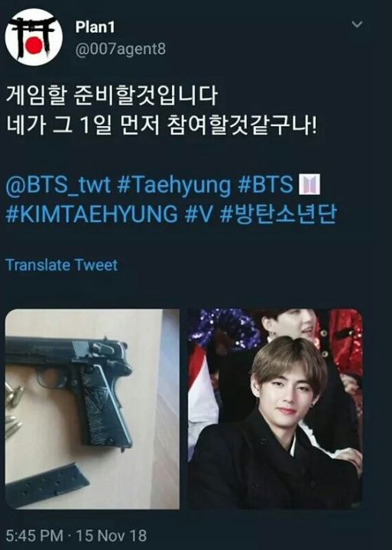Screen dimensions: 392x550
Task: Click Translate Tweet
Action: point(61,265)
